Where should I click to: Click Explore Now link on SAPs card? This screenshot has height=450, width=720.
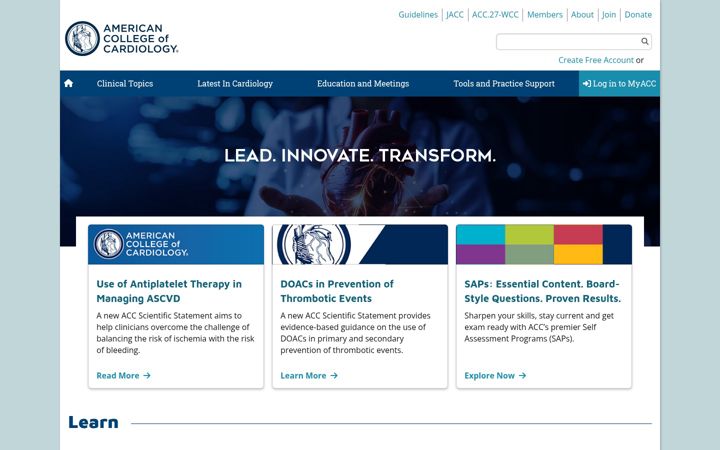click(x=495, y=376)
